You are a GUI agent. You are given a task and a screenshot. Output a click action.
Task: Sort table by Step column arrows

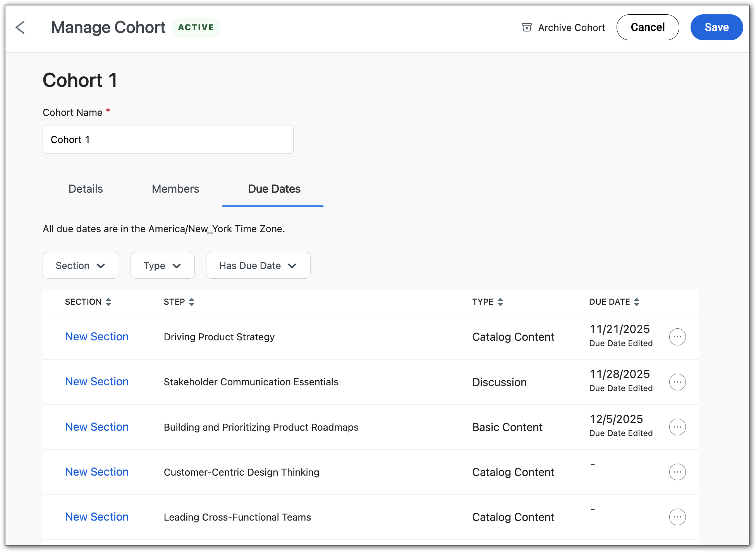point(191,302)
